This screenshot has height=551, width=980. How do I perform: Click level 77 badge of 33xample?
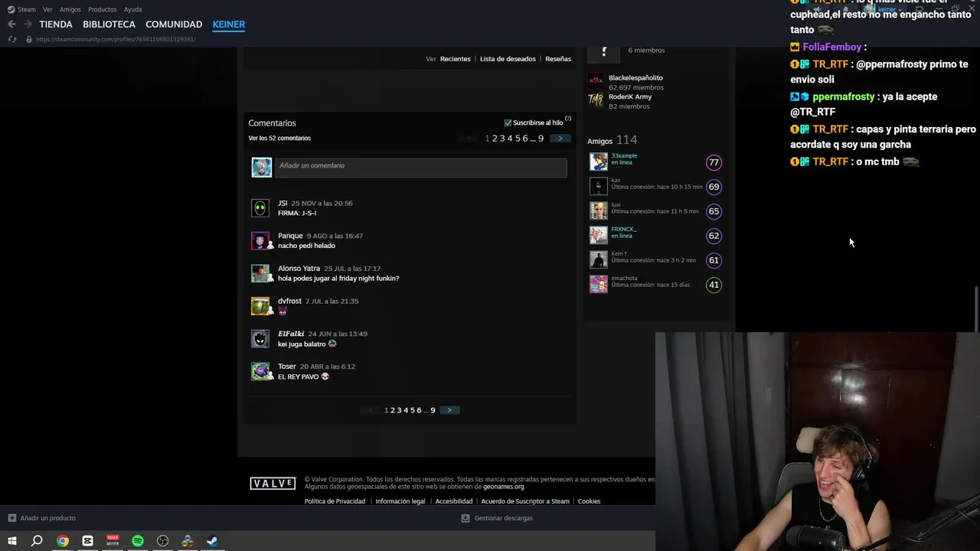click(714, 162)
